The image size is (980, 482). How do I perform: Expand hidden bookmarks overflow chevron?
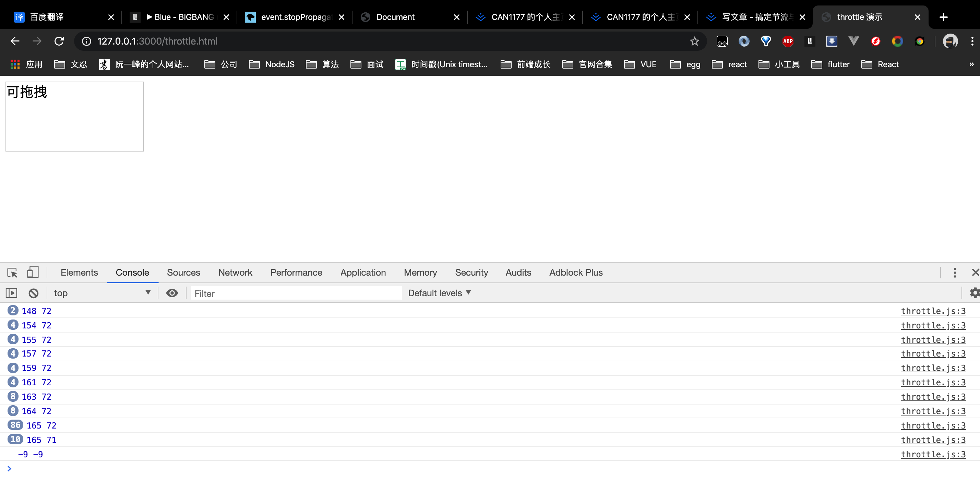pyautogui.click(x=971, y=64)
